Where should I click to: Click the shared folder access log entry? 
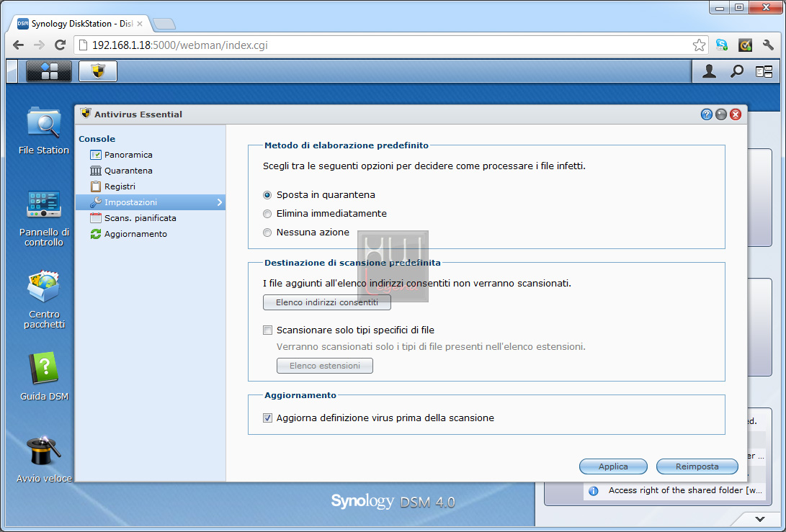click(675, 490)
